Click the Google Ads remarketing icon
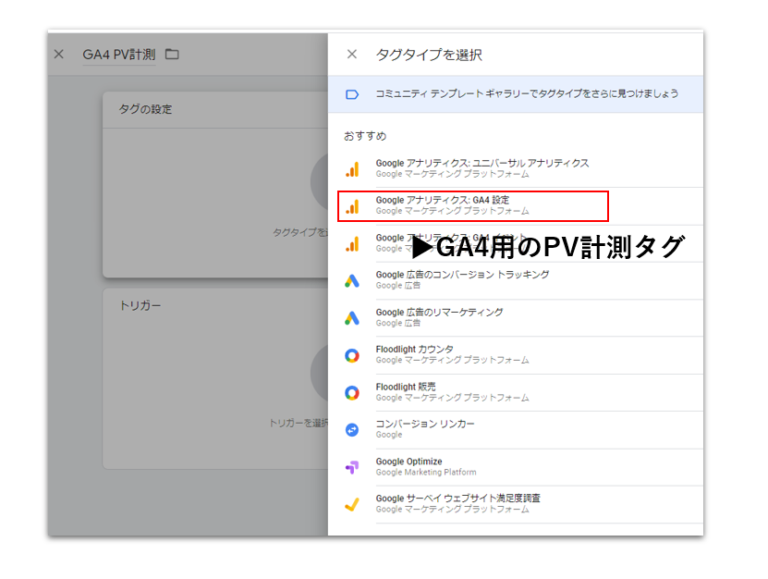The image size is (768, 579). tap(352, 318)
